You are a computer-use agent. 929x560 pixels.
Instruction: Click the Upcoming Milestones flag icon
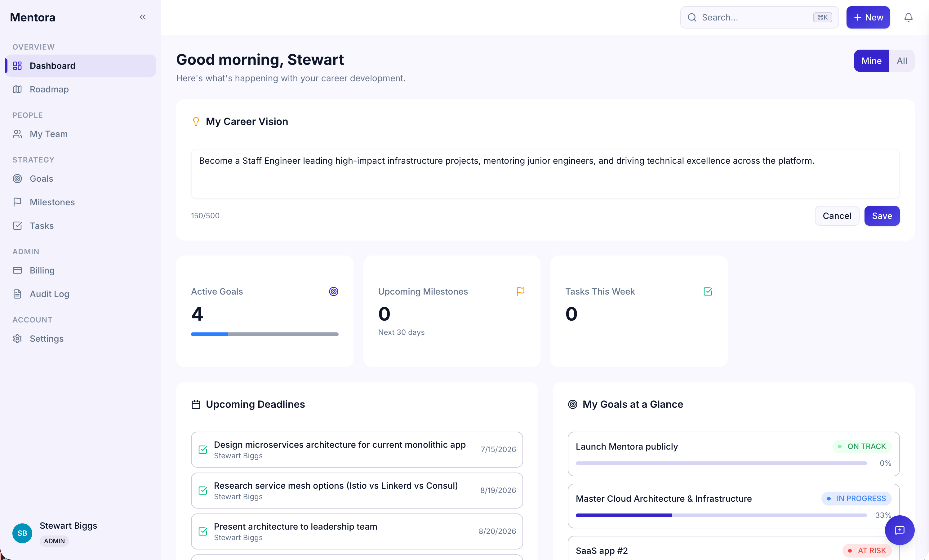tap(520, 291)
